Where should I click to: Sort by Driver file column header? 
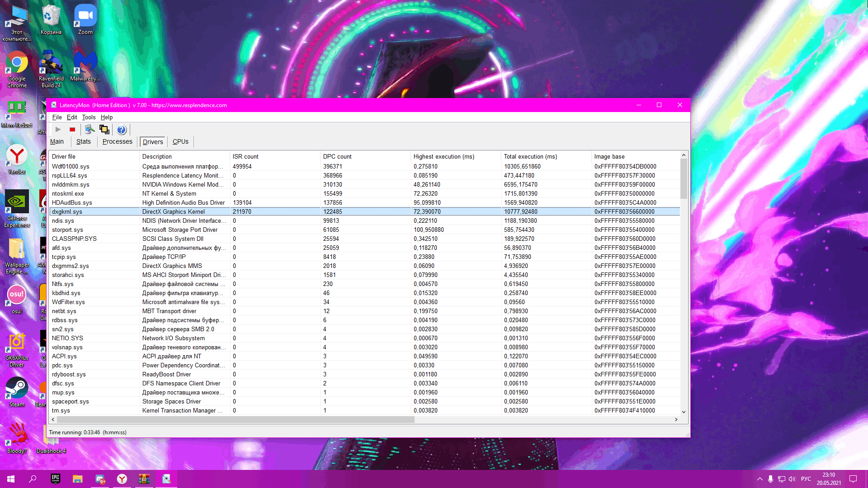coord(94,156)
